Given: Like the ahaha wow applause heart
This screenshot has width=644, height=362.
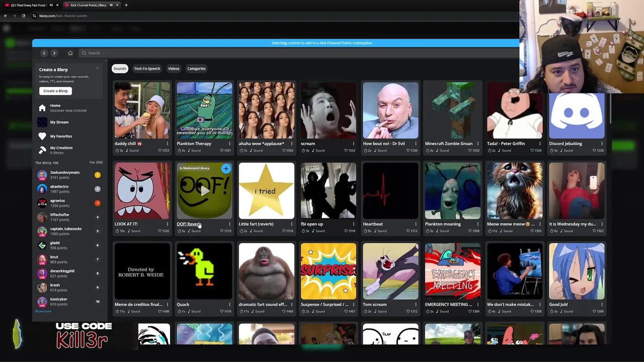Looking at the screenshot, I should (x=284, y=151).
